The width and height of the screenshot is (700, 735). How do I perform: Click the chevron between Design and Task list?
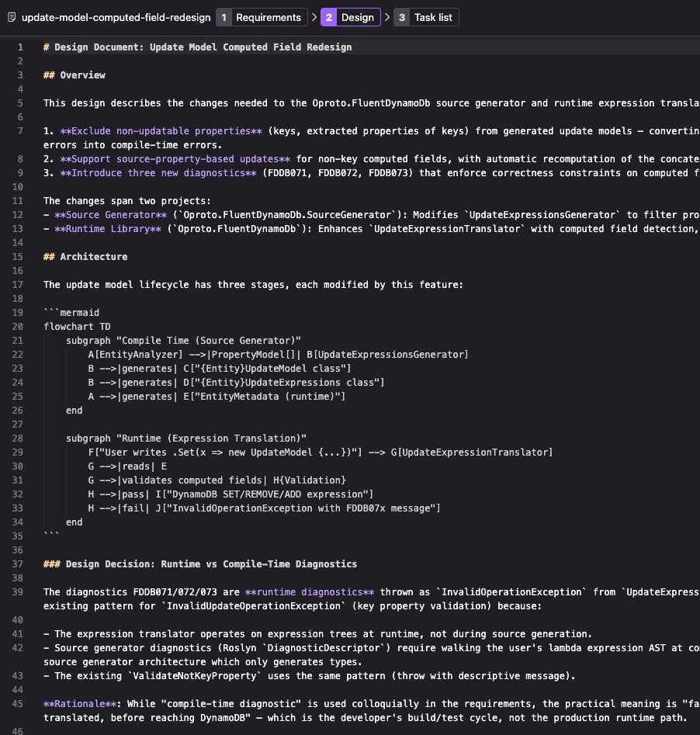click(x=387, y=17)
